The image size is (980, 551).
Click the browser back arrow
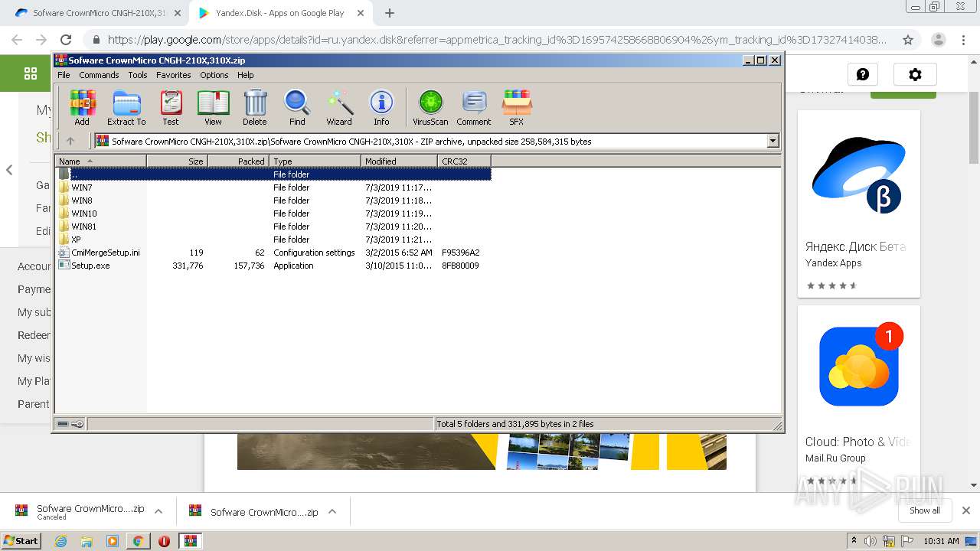[17, 40]
